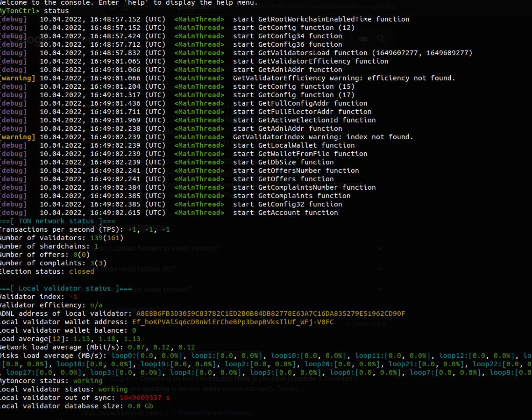Select the [warning] tag on the GetValidatorIndex row
The width and height of the screenshot is (532, 420).
(18, 137)
